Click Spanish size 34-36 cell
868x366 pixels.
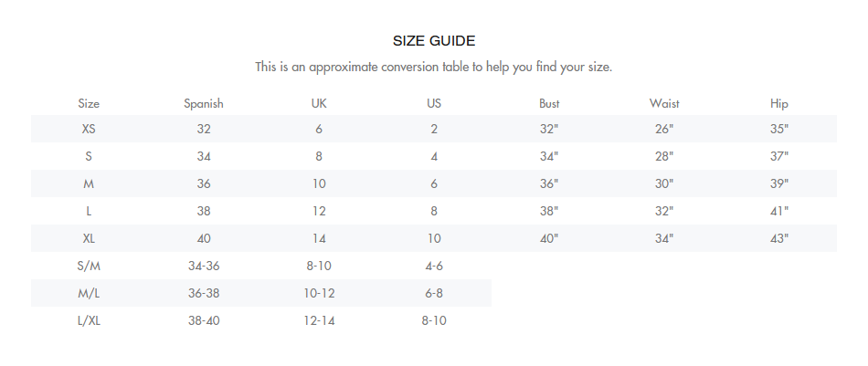tap(204, 266)
